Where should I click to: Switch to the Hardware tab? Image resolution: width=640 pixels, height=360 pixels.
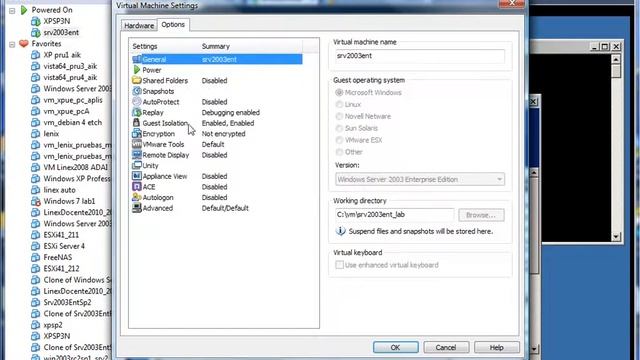(139, 25)
